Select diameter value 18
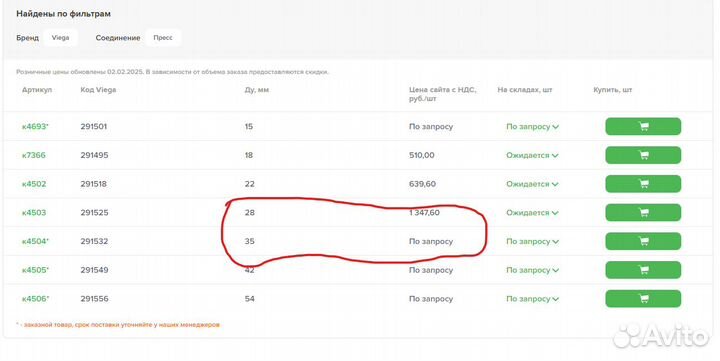 [249, 155]
